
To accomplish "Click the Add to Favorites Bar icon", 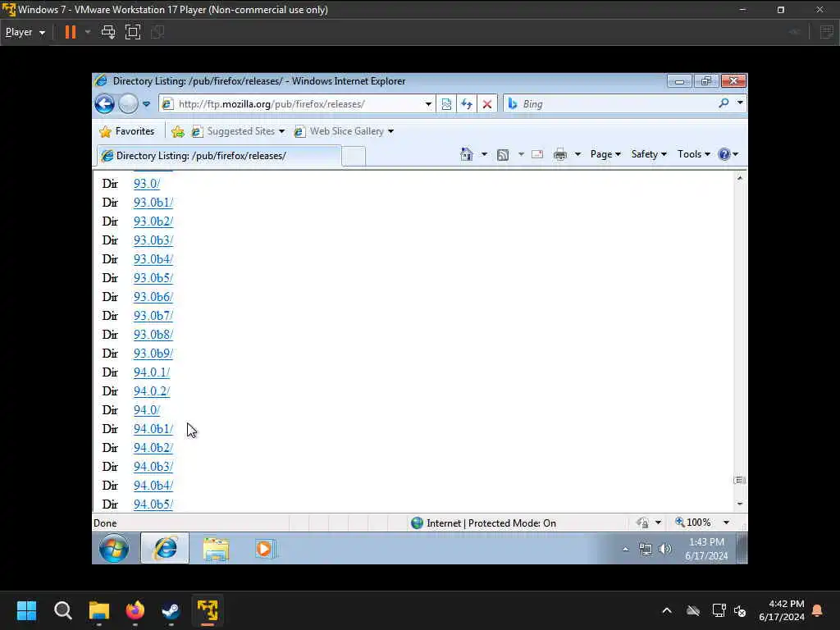I will [178, 131].
